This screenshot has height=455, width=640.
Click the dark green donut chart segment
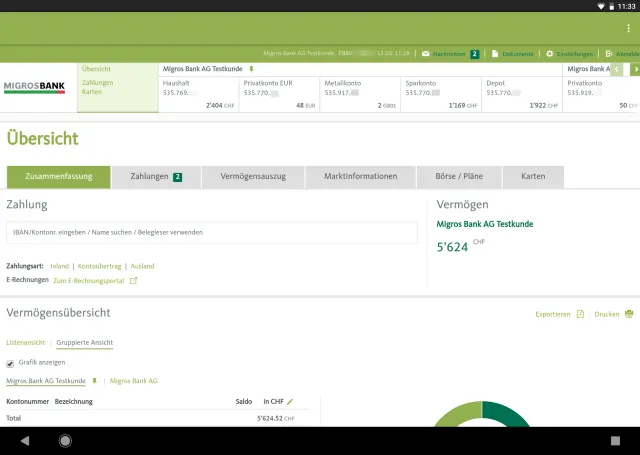pos(506,412)
